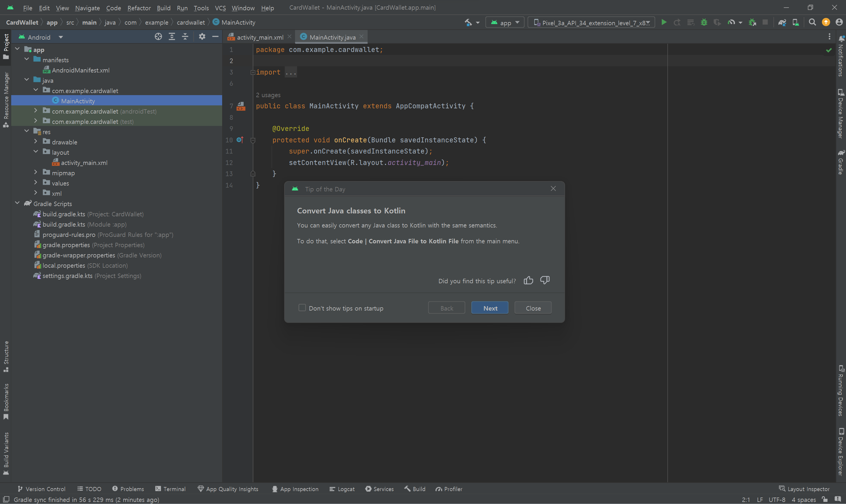The image size is (846, 504).
Task: Open the Refactor menu
Action: [x=139, y=8]
